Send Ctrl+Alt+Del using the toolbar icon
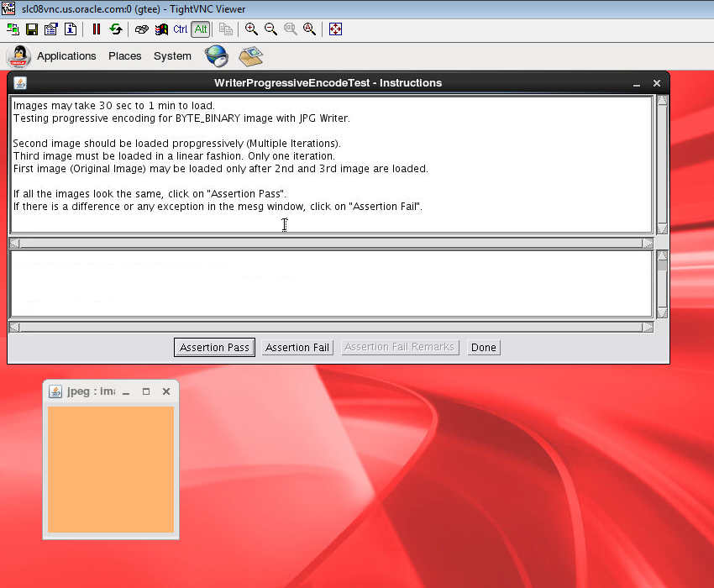Image resolution: width=714 pixels, height=588 pixels. pyautogui.click(x=142, y=29)
